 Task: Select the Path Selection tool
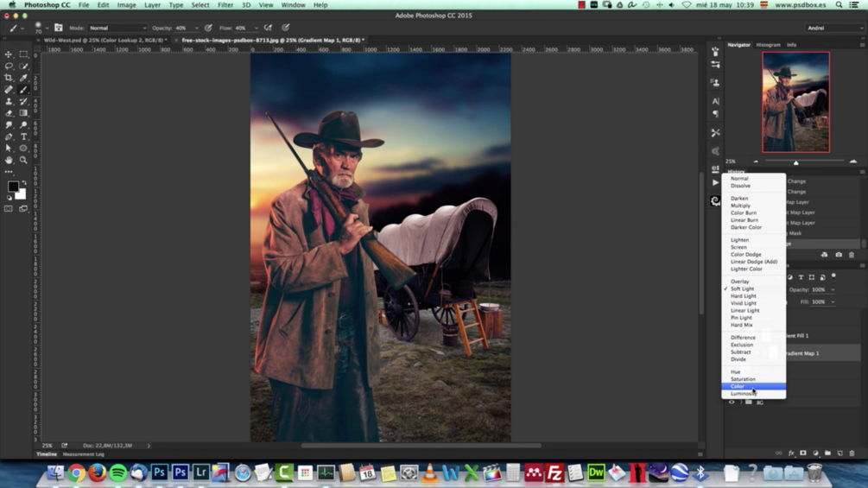[x=9, y=149]
